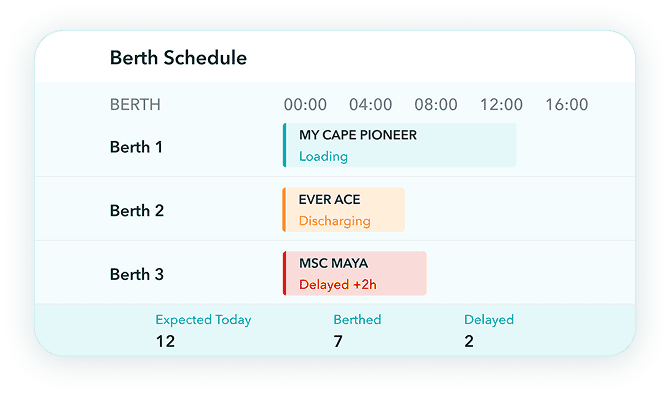This screenshot has width=671, height=395.
Task: Click the Discharging status text
Action: [335, 221]
